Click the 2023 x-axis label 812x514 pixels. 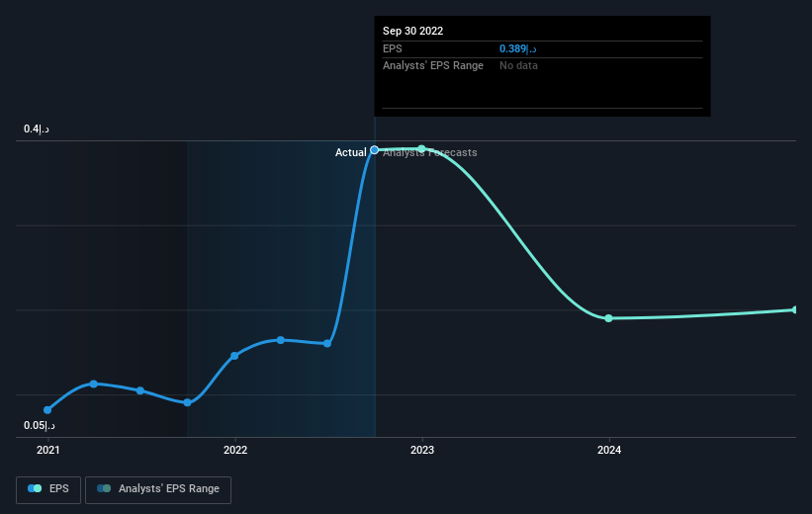click(422, 450)
